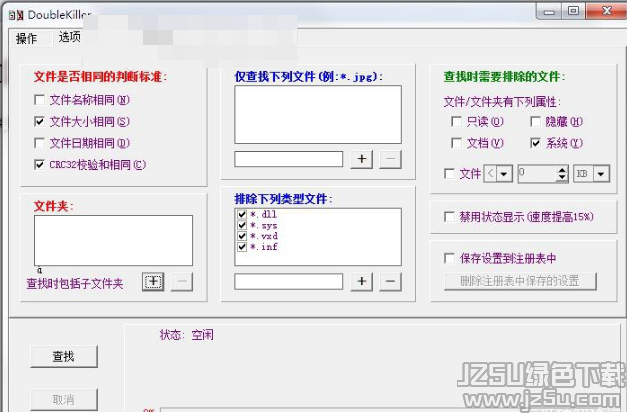This screenshot has width=627, height=413.
Task: Enable 文件名称相同 checkbox
Action: [x=39, y=100]
